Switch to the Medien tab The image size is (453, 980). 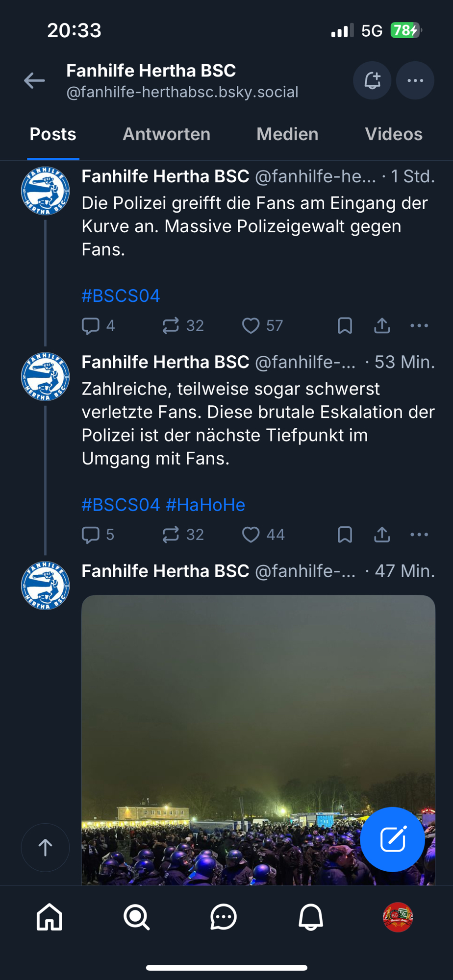point(287,134)
